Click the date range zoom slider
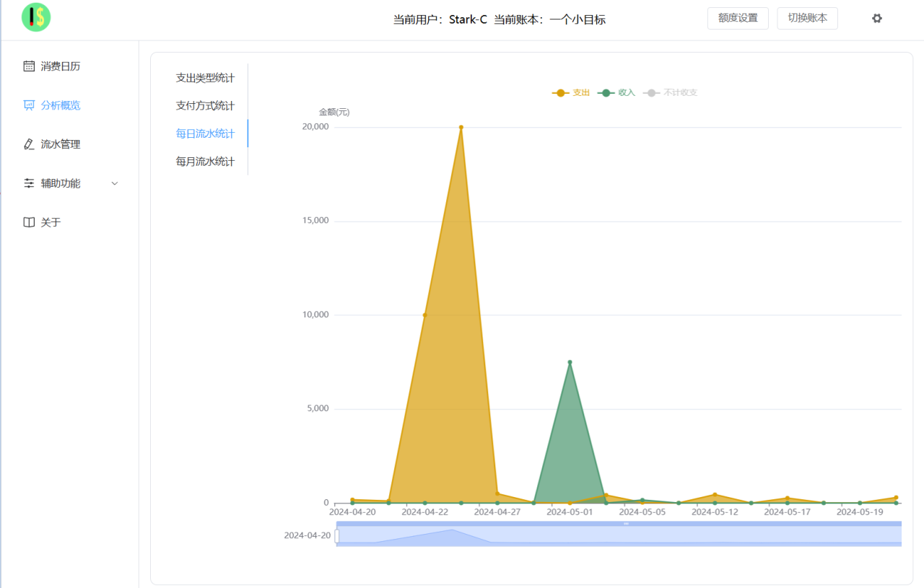 coord(619,535)
